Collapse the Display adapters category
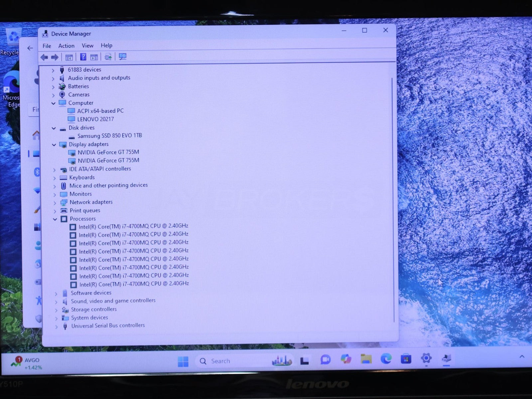The width and height of the screenshot is (532, 399). [x=54, y=145]
